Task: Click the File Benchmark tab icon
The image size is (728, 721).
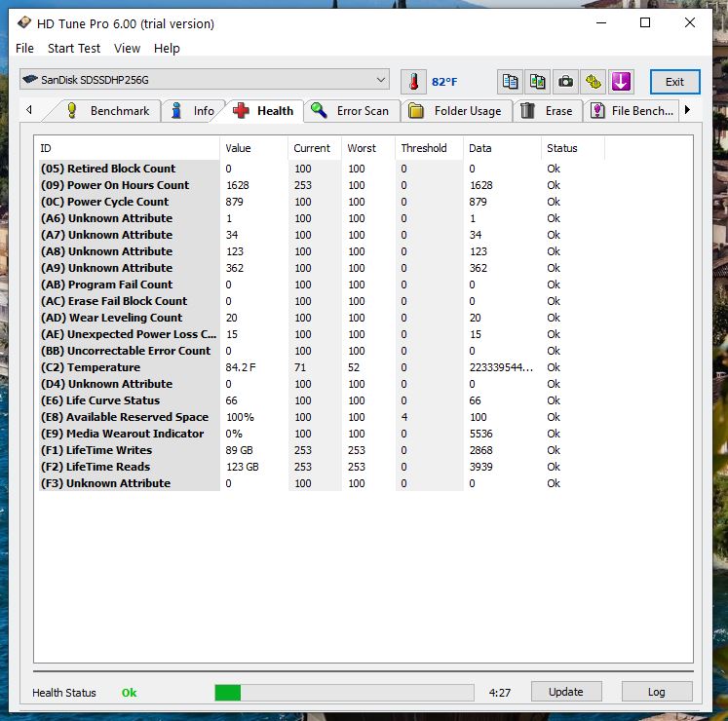Action: pyautogui.click(x=597, y=110)
